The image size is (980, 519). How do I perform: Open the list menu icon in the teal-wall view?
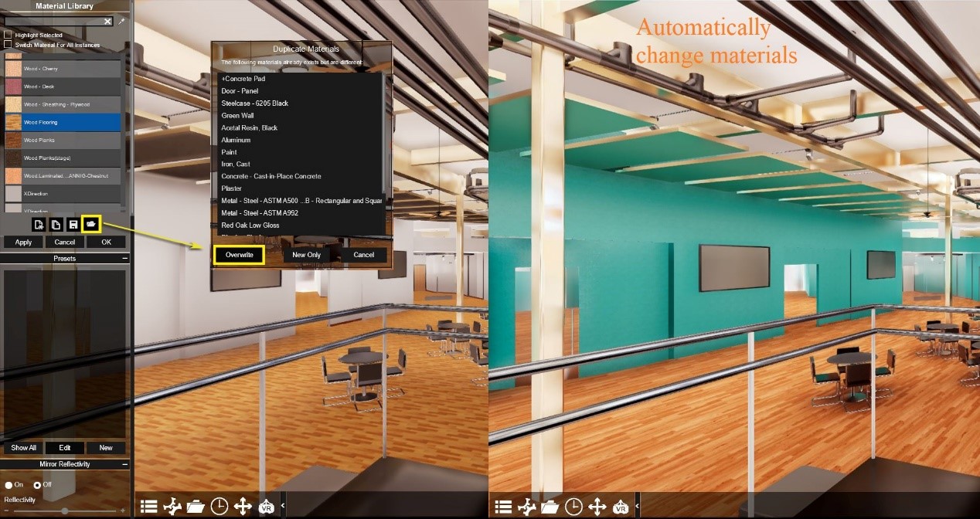click(503, 506)
